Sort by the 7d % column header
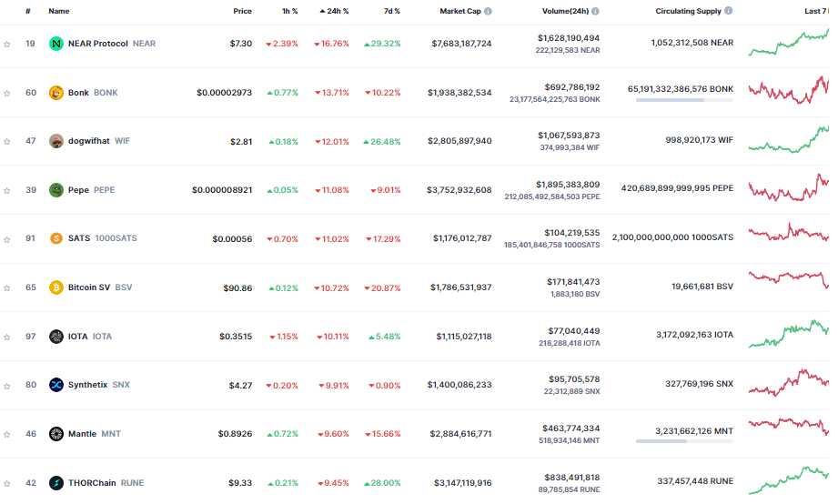Screen dimensions: 838x504 tap(392, 11)
